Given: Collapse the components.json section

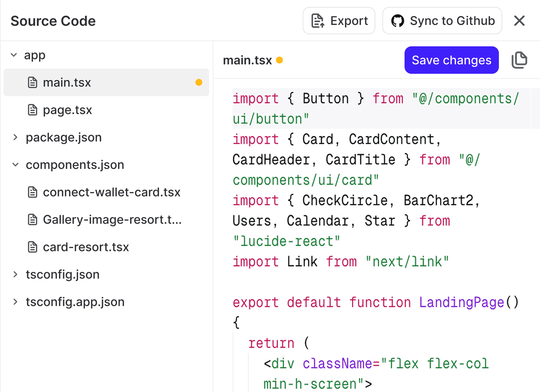Looking at the screenshot, I should (x=15, y=165).
